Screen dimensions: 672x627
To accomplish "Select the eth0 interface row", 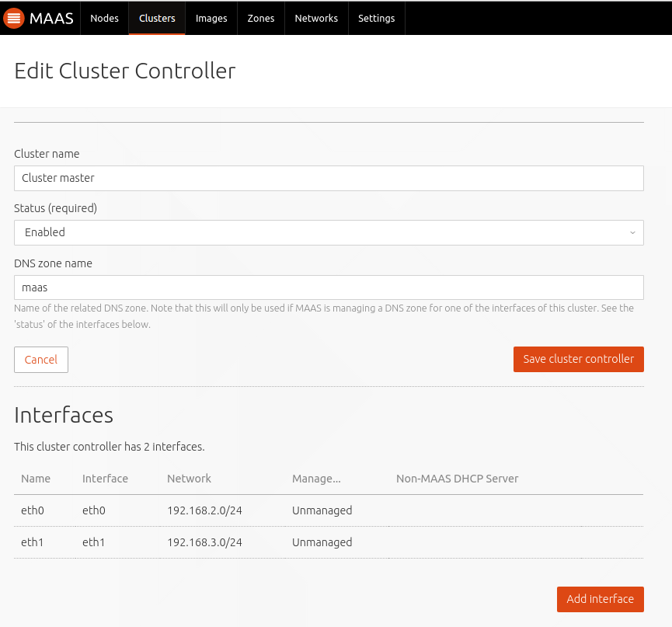I will [x=329, y=510].
